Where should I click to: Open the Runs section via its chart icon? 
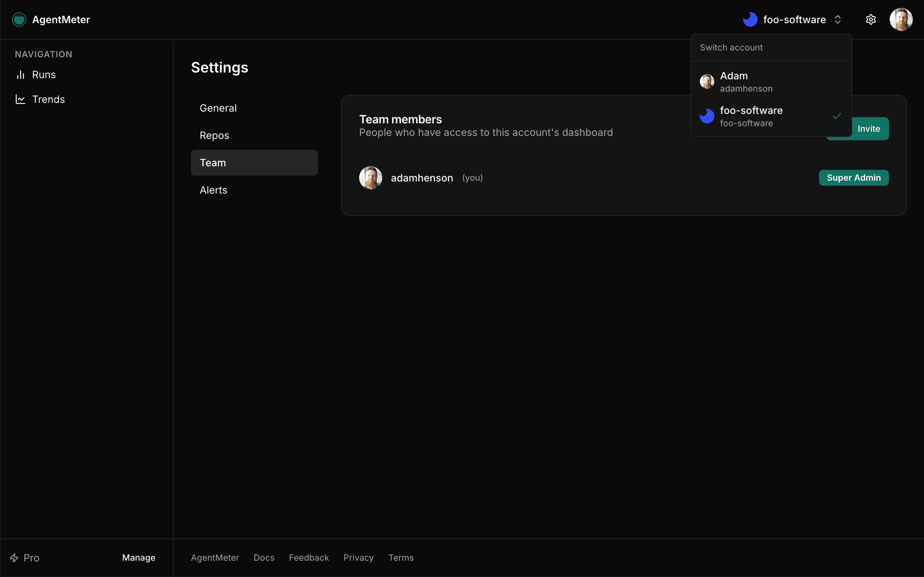(20, 74)
